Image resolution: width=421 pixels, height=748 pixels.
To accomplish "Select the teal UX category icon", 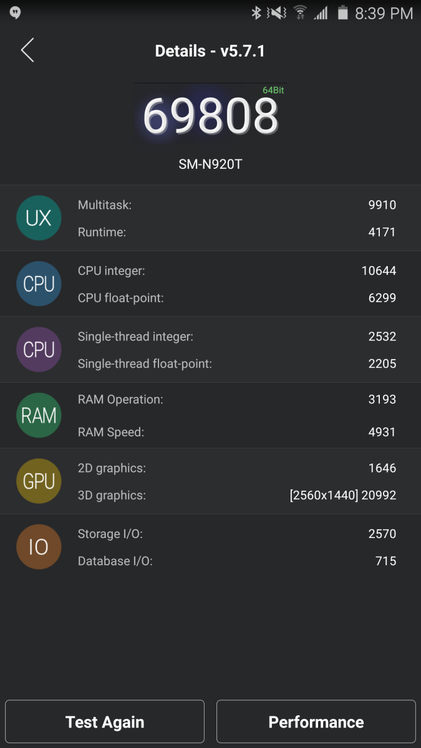I will click(x=39, y=218).
